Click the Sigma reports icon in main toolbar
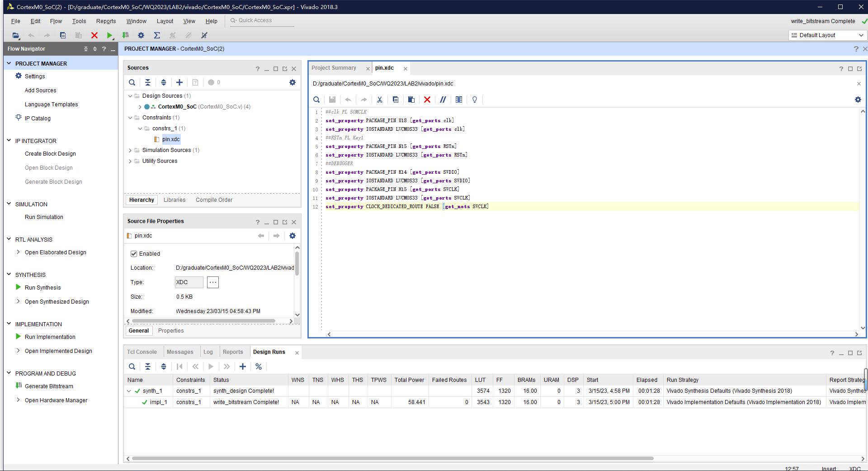Image resolution: width=868 pixels, height=471 pixels. pyautogui.click(x=157, y=35)
